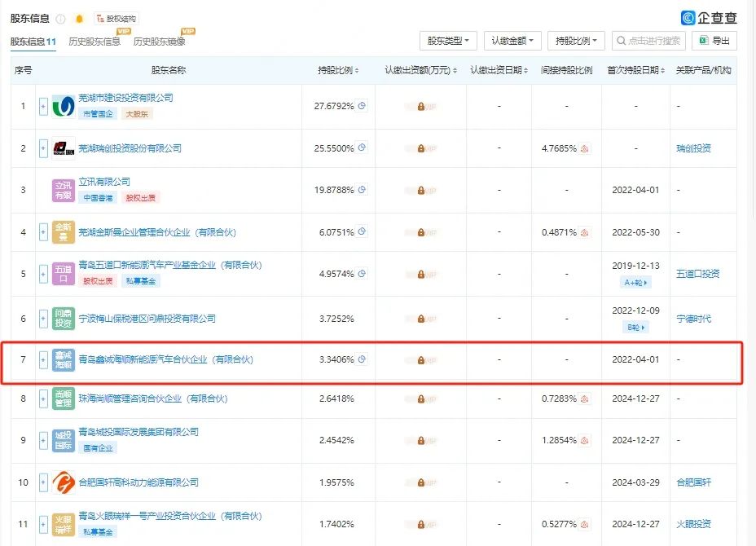Click shareholding history icon beside 27.6792%
The height and width of the screenshot is (546, 756).
[x=363, y=105]
